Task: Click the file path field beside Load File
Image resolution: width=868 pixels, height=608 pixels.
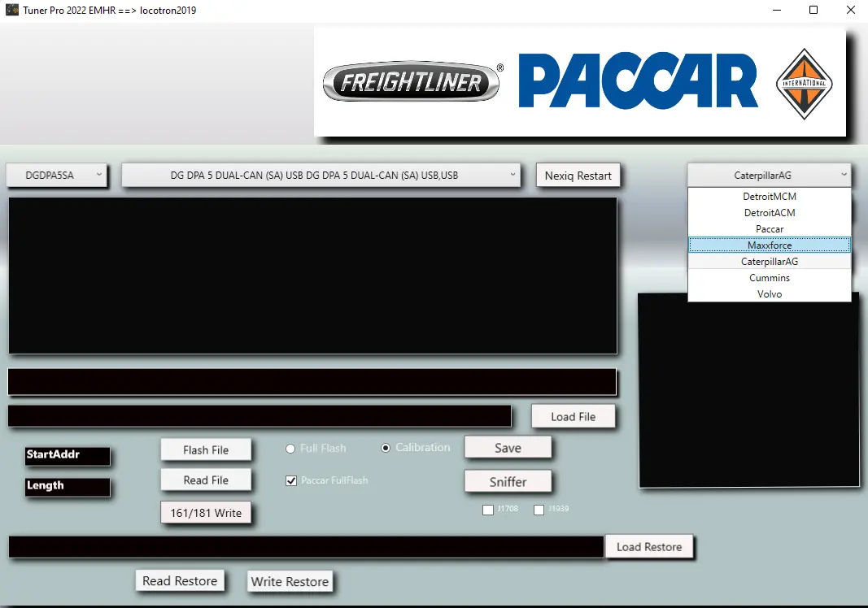Action: tap(260, 416)
